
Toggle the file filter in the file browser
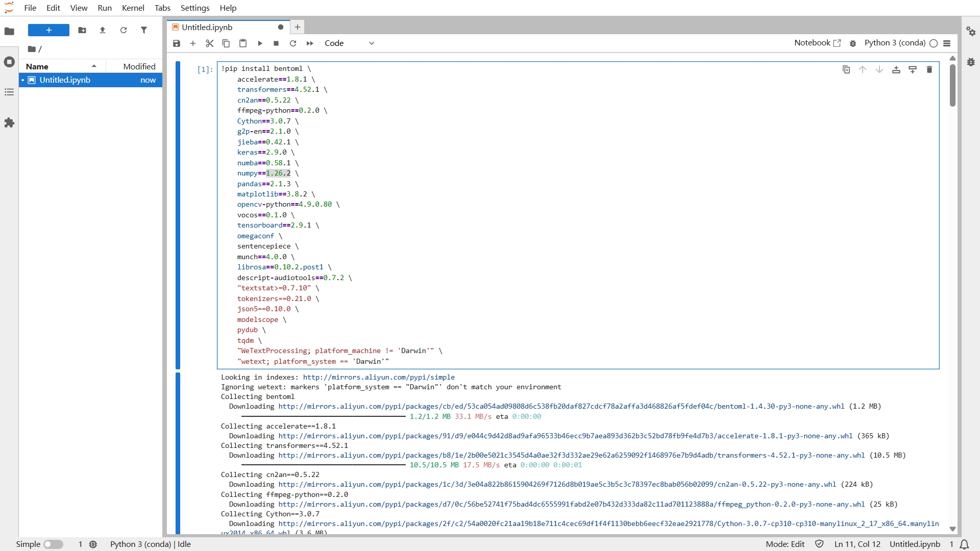pos(144,30)
